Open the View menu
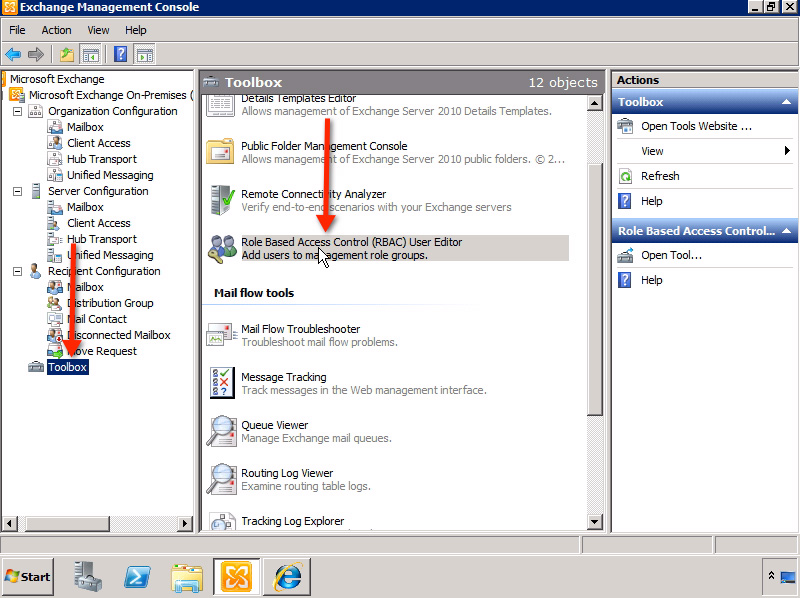The height and width of the screenshot is (598, 800). pyautogui.click(x=97, y=29)
